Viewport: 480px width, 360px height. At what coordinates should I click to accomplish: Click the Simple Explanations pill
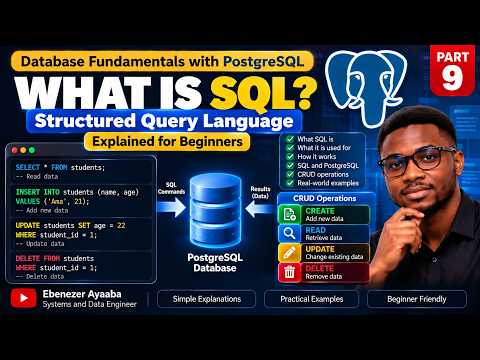207,299
